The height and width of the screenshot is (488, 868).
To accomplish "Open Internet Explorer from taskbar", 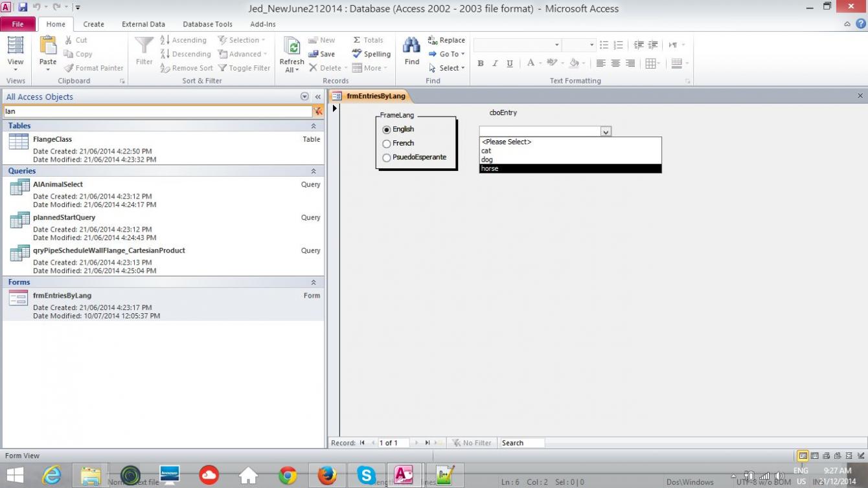I will [x=51, y=476].
